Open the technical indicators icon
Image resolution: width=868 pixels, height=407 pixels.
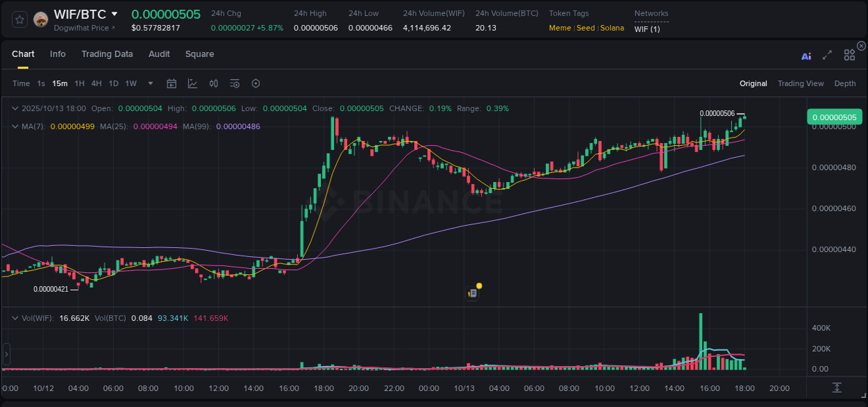213,83
